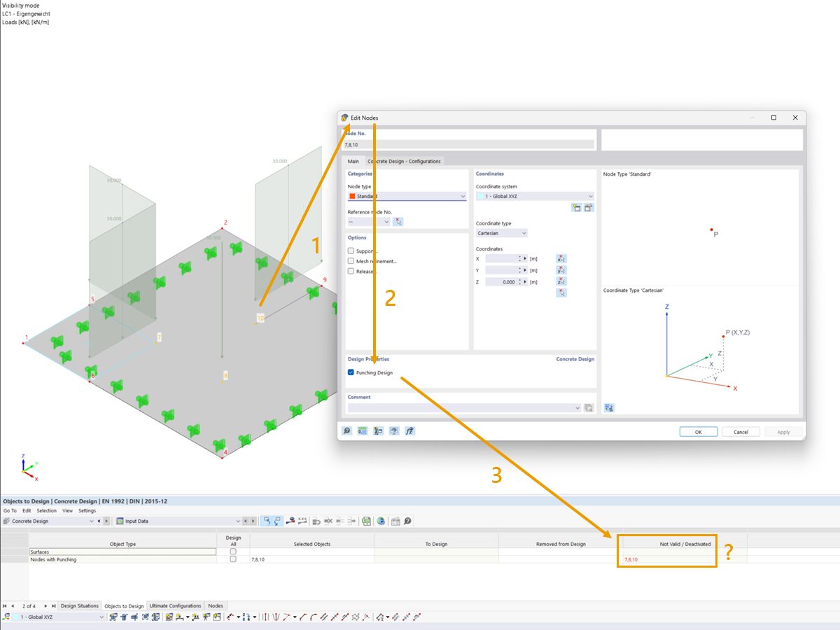Pick X coordinate graphically icon
The image size is (840, 630).
pos(561,258)
